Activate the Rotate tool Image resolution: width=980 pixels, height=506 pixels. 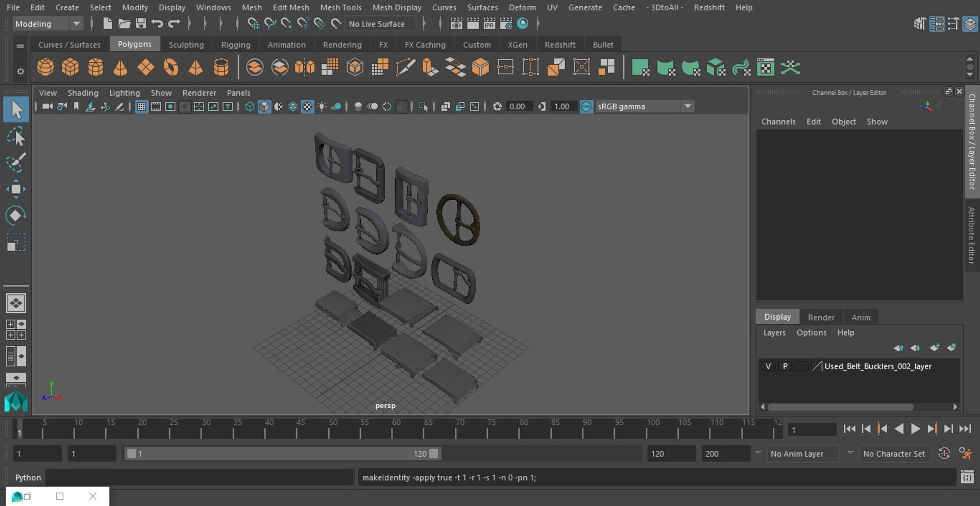[x=16, y=215]
